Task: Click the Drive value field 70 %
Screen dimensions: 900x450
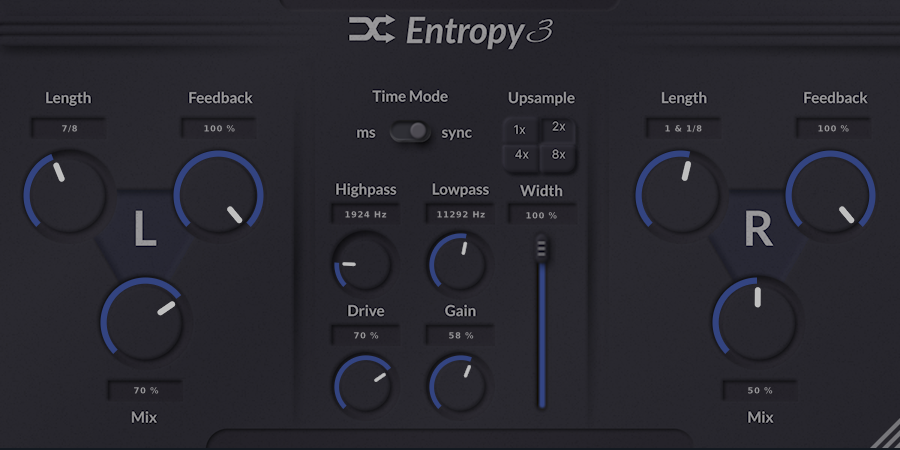Action: 366,335
